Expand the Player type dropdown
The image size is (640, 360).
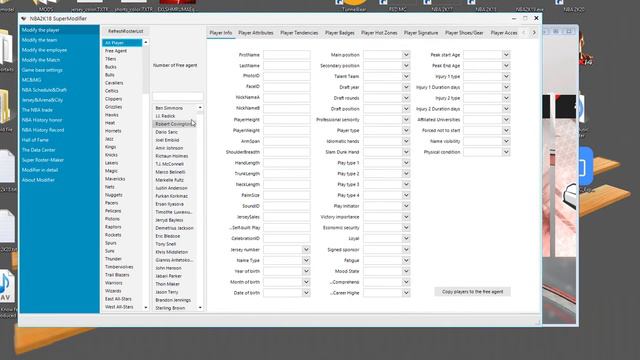tap(406, 130)
